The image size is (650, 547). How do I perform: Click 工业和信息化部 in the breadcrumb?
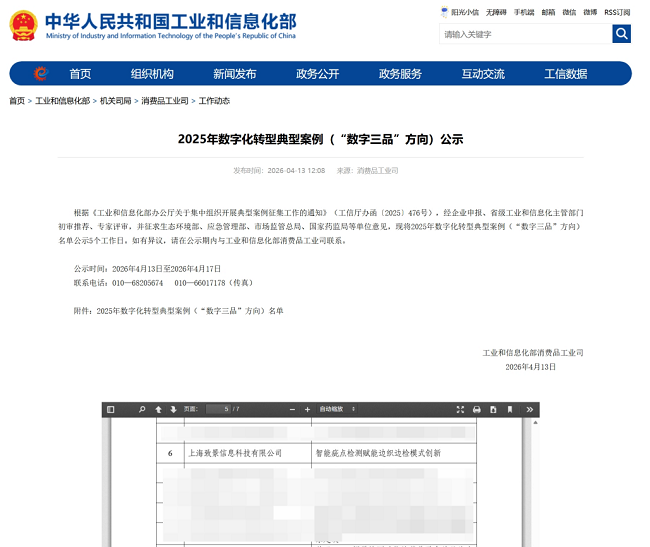[x=63, y=101]
